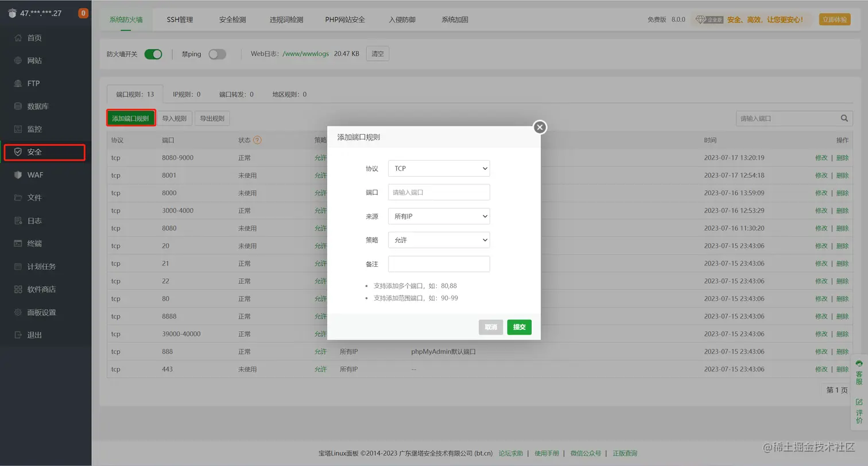Switch to the SSH管理 tab
Screen dimensions: 868x466
tap(180, 20)
